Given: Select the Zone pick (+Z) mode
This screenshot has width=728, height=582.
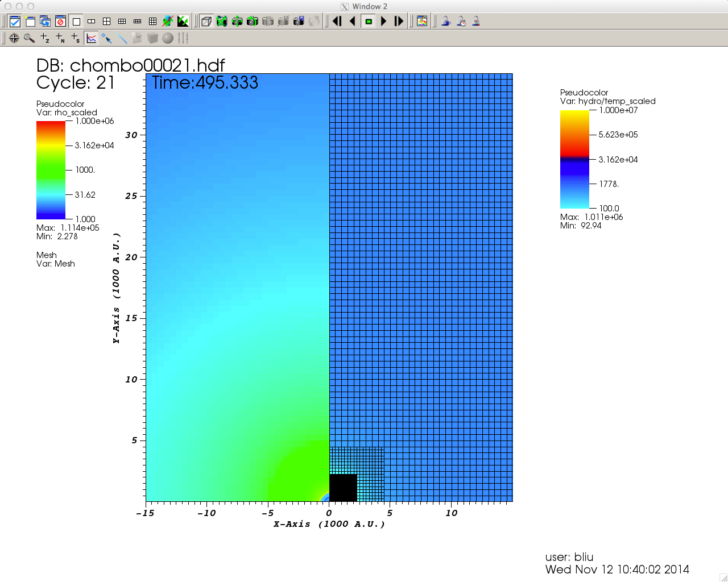Looking at the screenshot, I should tap(45, 38).
